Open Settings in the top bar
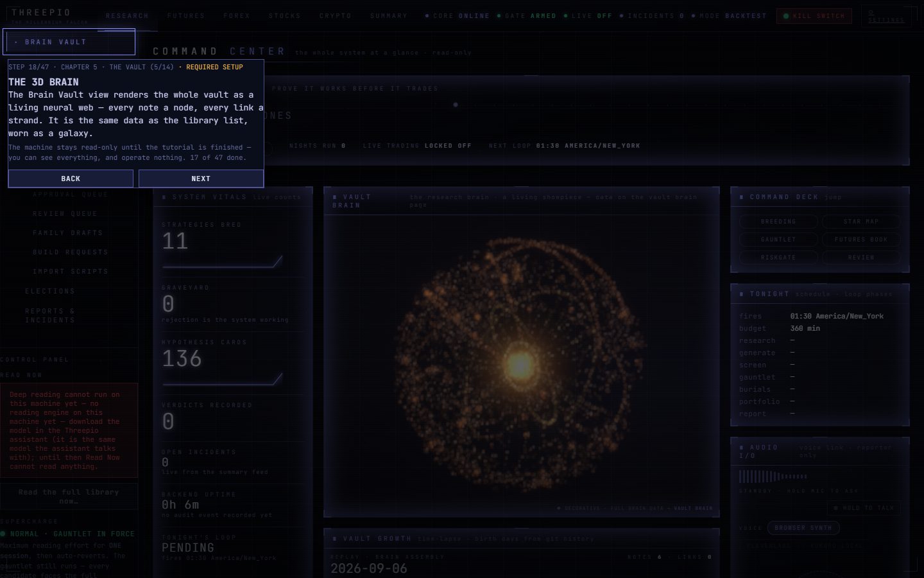 (x=886, y=16)
